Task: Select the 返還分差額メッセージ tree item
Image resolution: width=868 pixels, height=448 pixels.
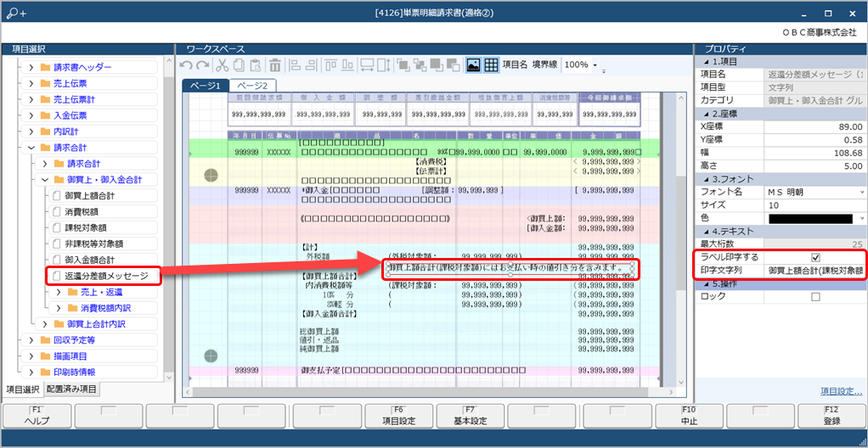Action: pyautogui.click(x=103, y=276)
